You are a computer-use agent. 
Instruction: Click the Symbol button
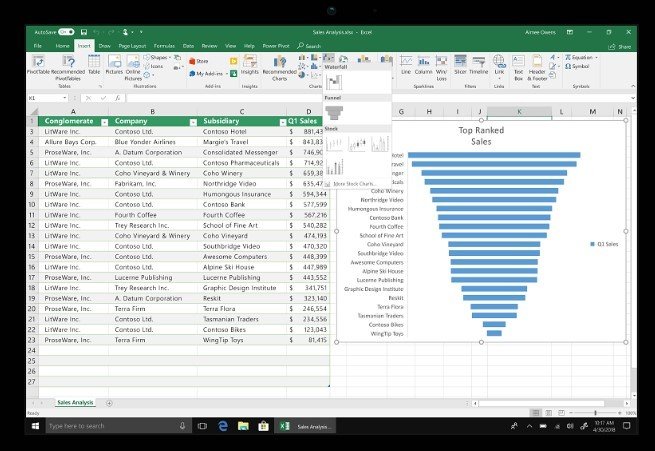pyautogui.click(x=577, y=66)
